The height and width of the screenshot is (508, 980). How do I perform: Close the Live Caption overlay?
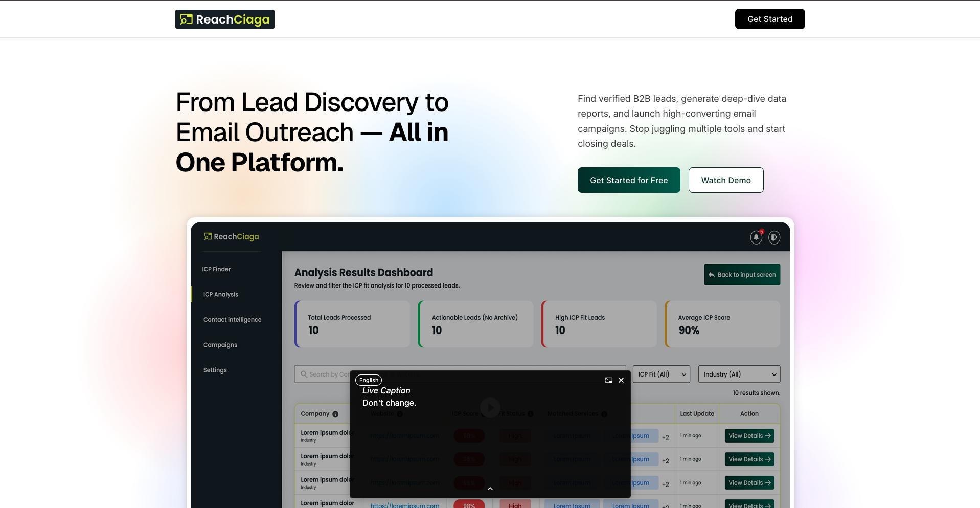pyautogui.click(x=621, y=380)
